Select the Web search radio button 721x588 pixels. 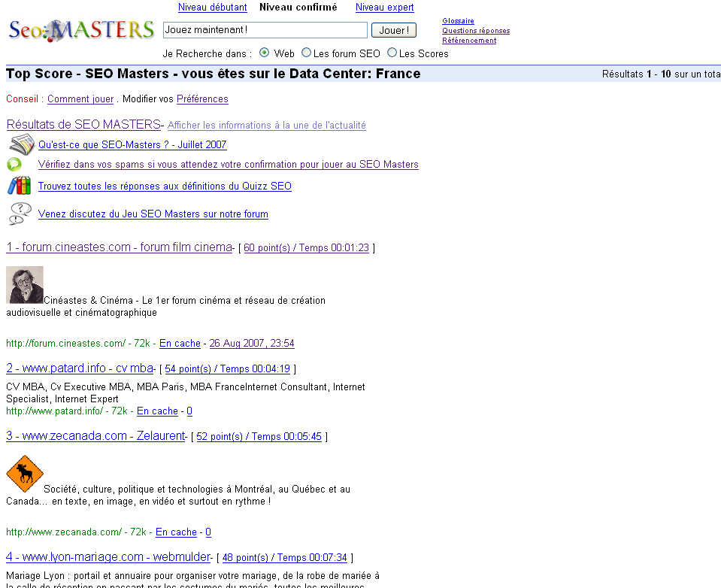pos(265,53)
